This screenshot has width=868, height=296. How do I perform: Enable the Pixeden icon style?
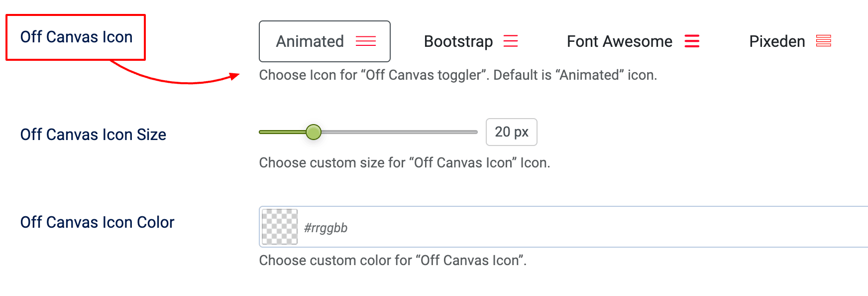tap(789, 41)
